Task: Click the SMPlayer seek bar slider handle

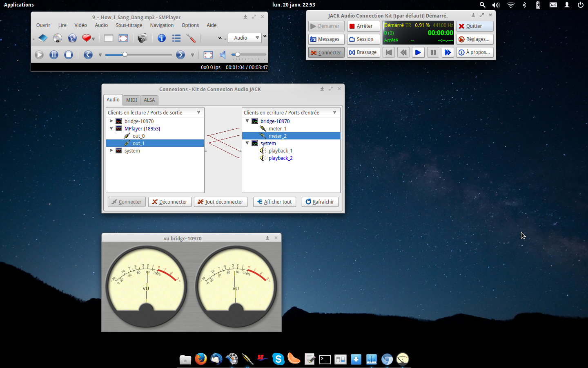Action: (125, 54)
